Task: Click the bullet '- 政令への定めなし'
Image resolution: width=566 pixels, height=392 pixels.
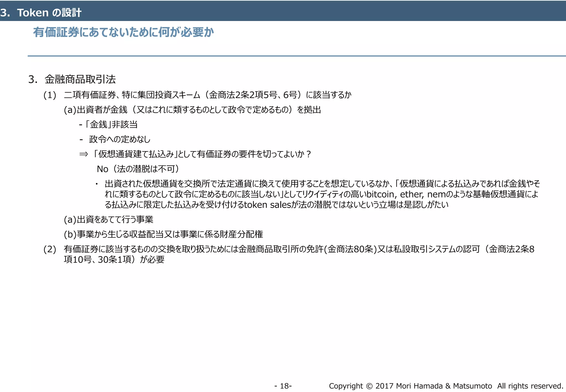Action: pos(115,139)
